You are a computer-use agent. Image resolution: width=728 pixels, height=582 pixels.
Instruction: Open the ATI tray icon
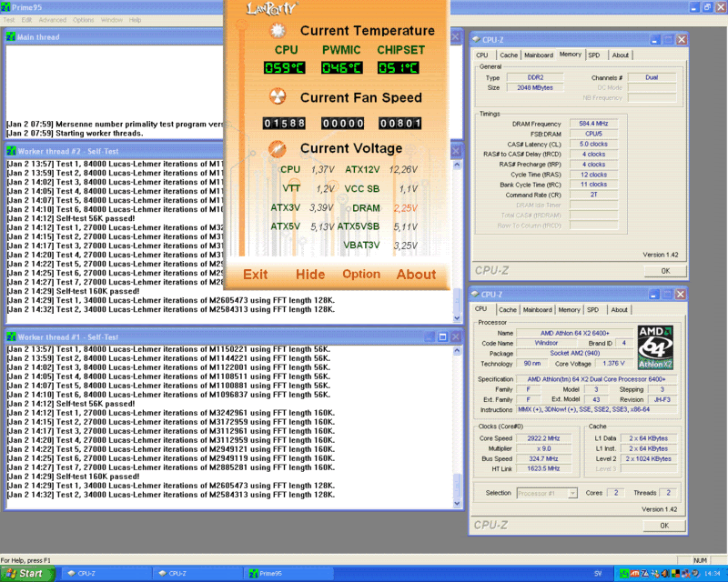pos(634,574)
